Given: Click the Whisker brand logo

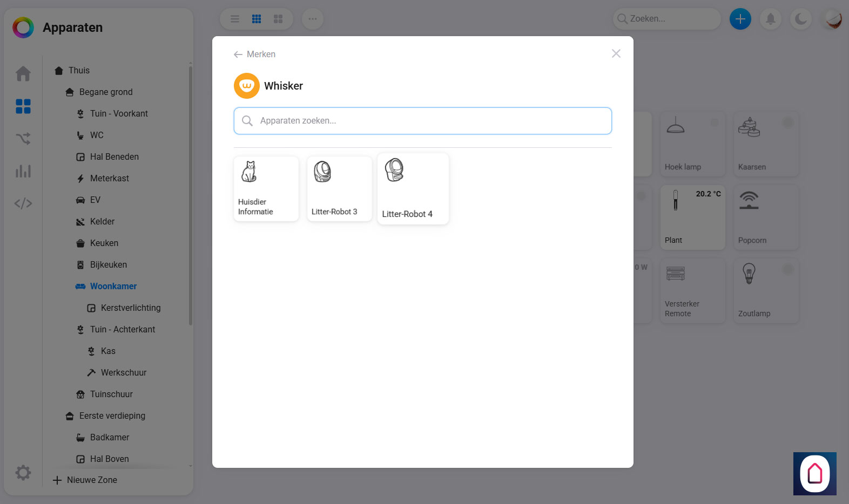Looking at the screenshot, I should click(247, 86).
